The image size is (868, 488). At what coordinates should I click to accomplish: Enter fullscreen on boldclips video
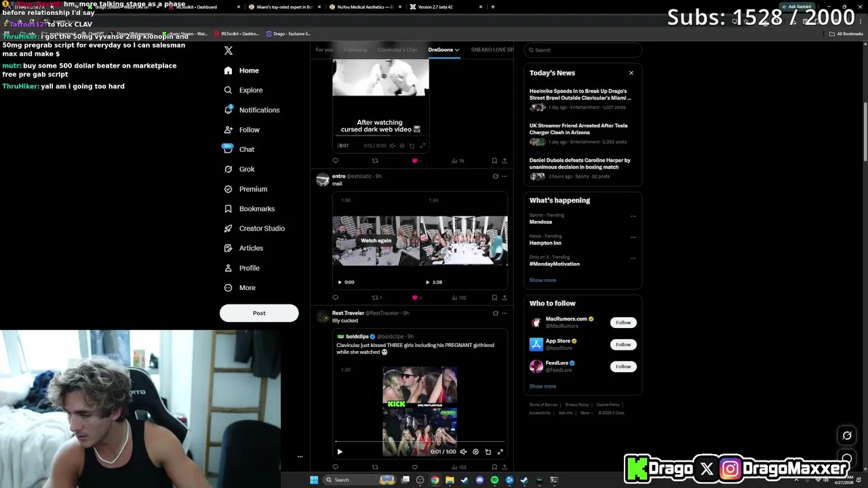(x=500, y=452)
